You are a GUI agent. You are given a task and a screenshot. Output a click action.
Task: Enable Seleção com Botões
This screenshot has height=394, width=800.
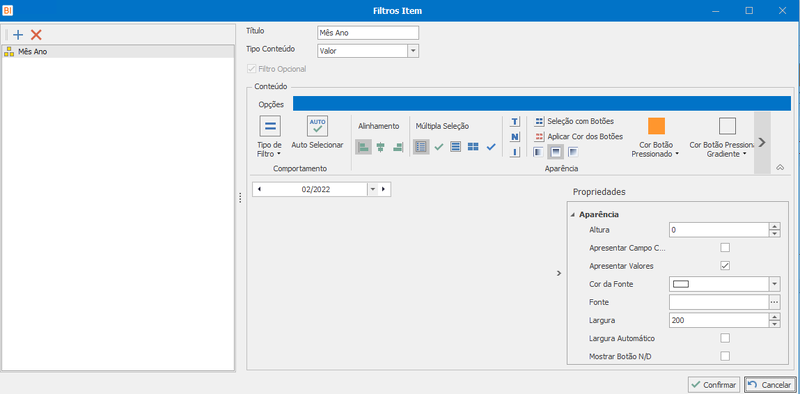pyautogui.click(x=574, y=121)
